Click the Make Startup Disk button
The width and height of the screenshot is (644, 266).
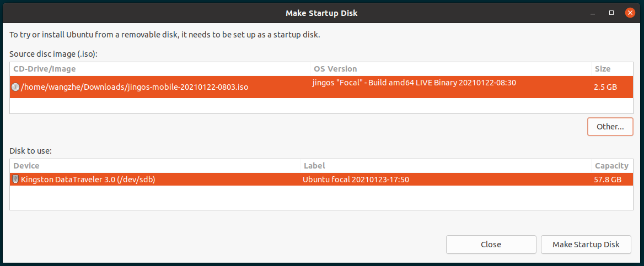(x=586, y=245)
